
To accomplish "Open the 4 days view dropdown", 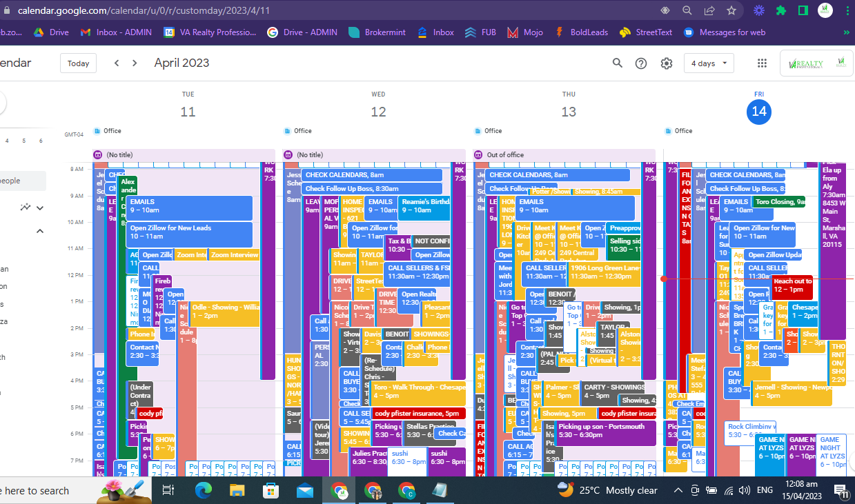I will tap(709, 63).
